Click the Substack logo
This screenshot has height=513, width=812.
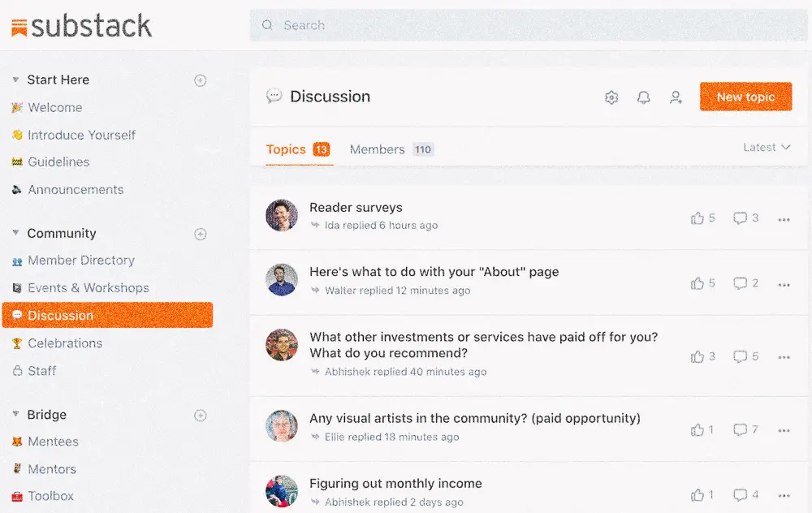(x=81, y=25)
